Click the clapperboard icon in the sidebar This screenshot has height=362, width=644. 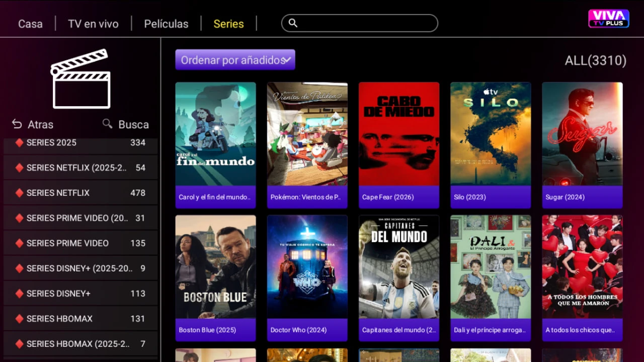coord(80,79)
